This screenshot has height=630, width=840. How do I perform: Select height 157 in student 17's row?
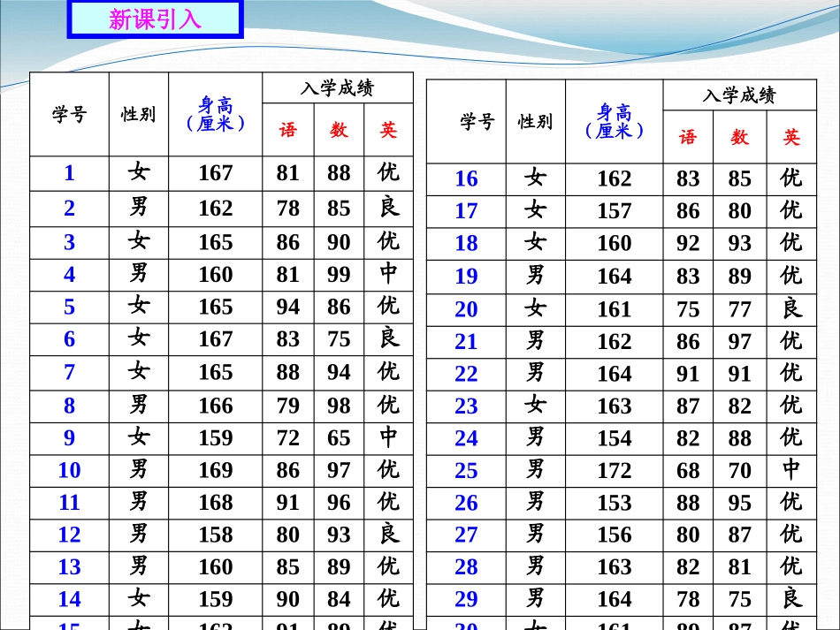[615, 211]
